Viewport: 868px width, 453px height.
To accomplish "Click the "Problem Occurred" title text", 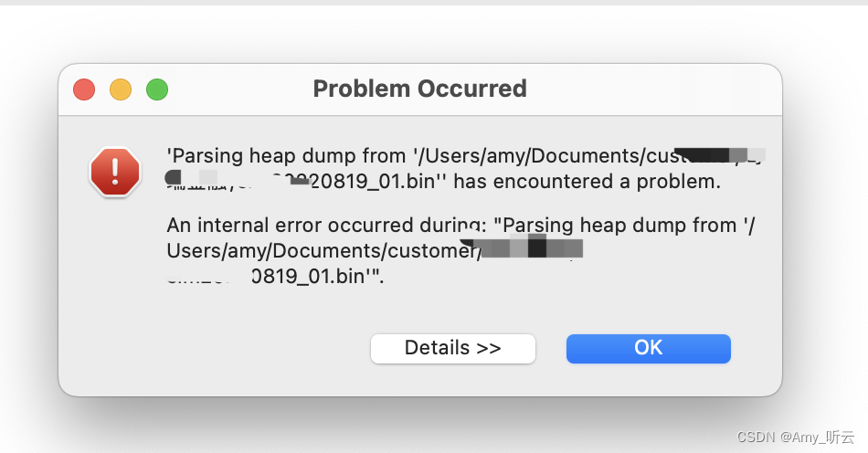I will click(x=419, y=89).
